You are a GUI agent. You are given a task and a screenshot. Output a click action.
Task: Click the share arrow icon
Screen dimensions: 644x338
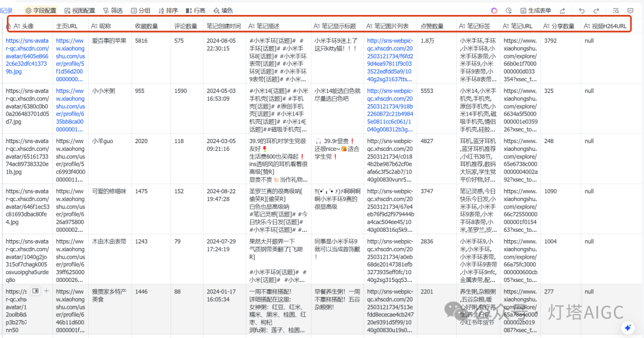(562, 11)
